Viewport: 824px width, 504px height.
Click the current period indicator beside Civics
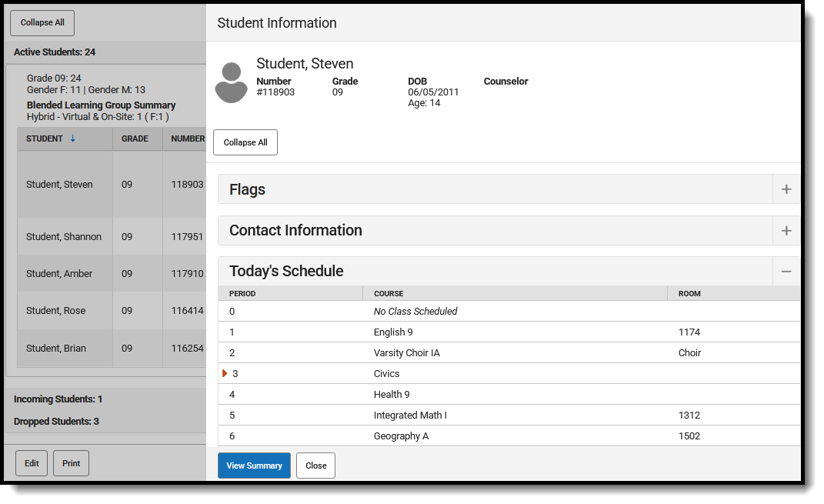tap(225, 373)
